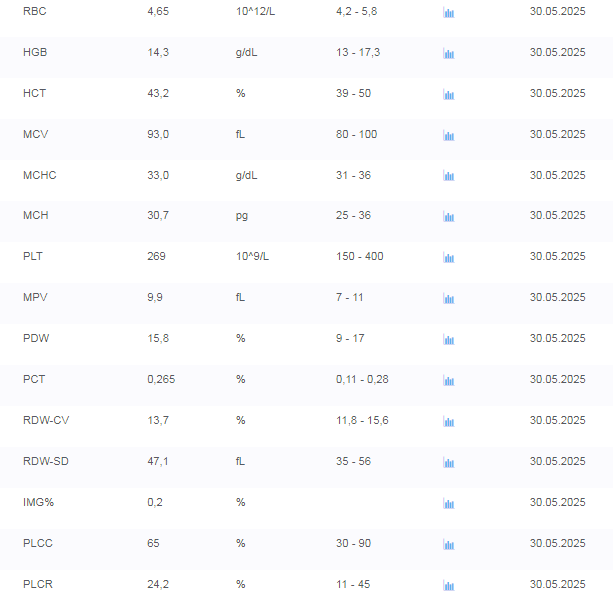This screenshot has width=613, height=609.
Task: Open MCHC result history chart
Action: [x=449, y=176]
